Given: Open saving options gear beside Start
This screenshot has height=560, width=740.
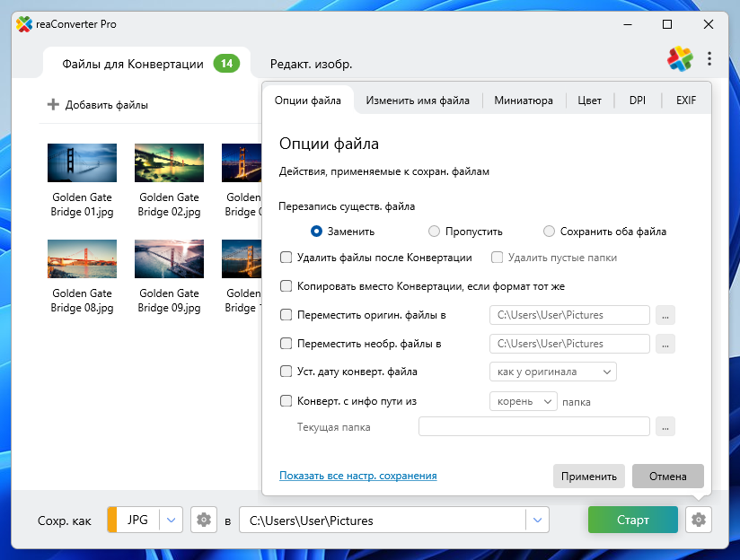Looking at the screenshot, I should [698, 520].
